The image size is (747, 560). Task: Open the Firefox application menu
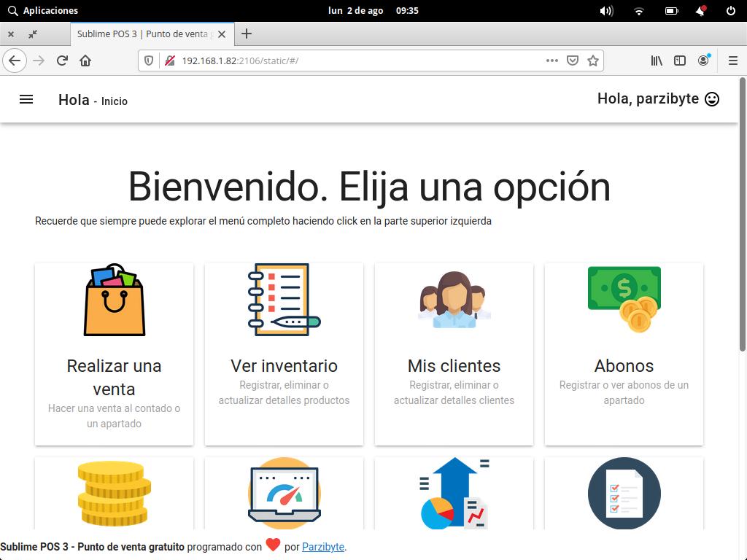click(732, 61)
